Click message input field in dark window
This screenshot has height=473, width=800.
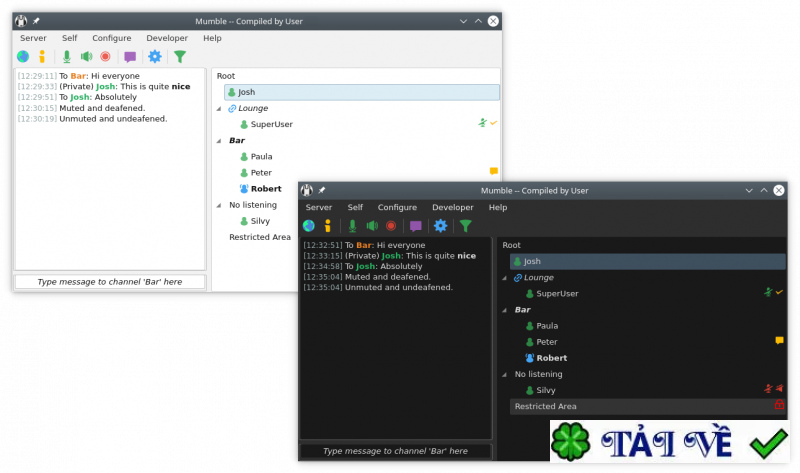click(x=396, y=451)
